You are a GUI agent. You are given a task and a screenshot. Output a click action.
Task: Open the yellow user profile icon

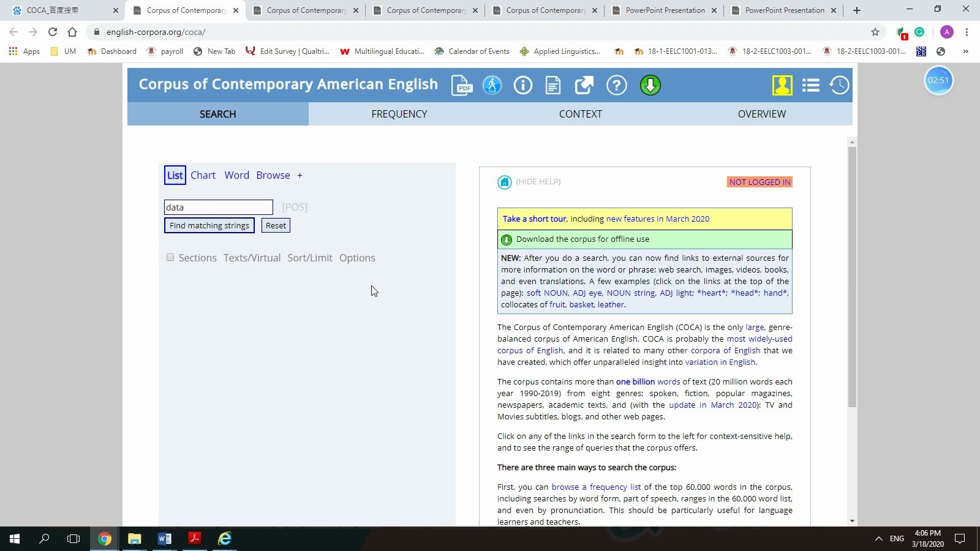(x=782, y=85)
